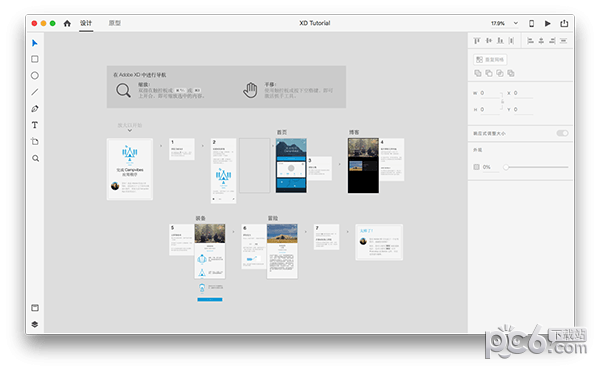
Task: Select the Ellipse tool
Action: click(35, 75)
